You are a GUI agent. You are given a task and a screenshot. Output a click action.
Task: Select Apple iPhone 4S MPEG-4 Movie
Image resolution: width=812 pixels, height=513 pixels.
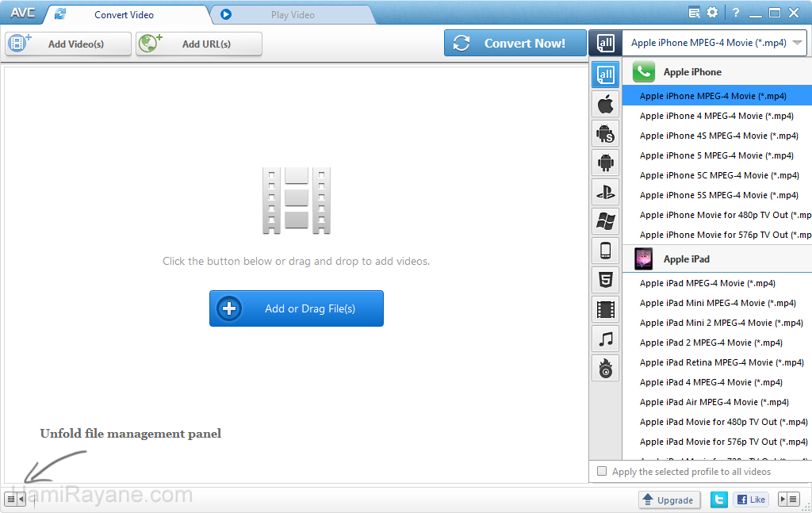click(x=717, y=136)
